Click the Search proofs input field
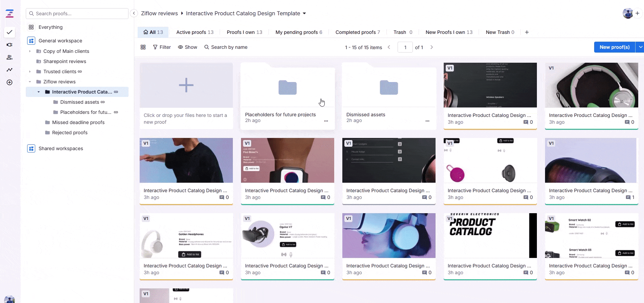This screenshot has height=303, width=644. click(77, 14)
